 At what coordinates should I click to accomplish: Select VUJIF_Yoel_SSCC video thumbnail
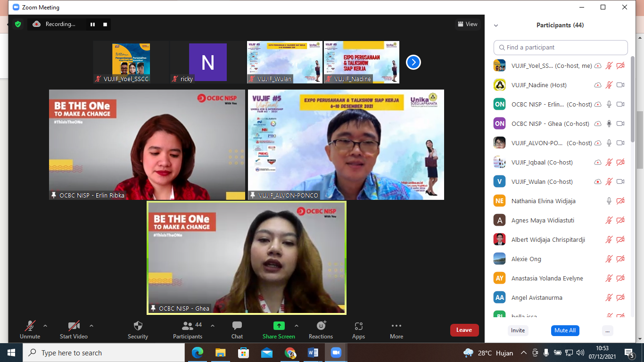coord(131,62)
